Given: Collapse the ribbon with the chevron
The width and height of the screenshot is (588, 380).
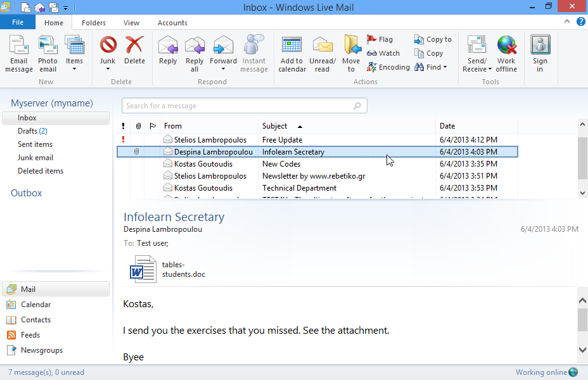Looking at the screenshot, I should (x=567, y=22).
